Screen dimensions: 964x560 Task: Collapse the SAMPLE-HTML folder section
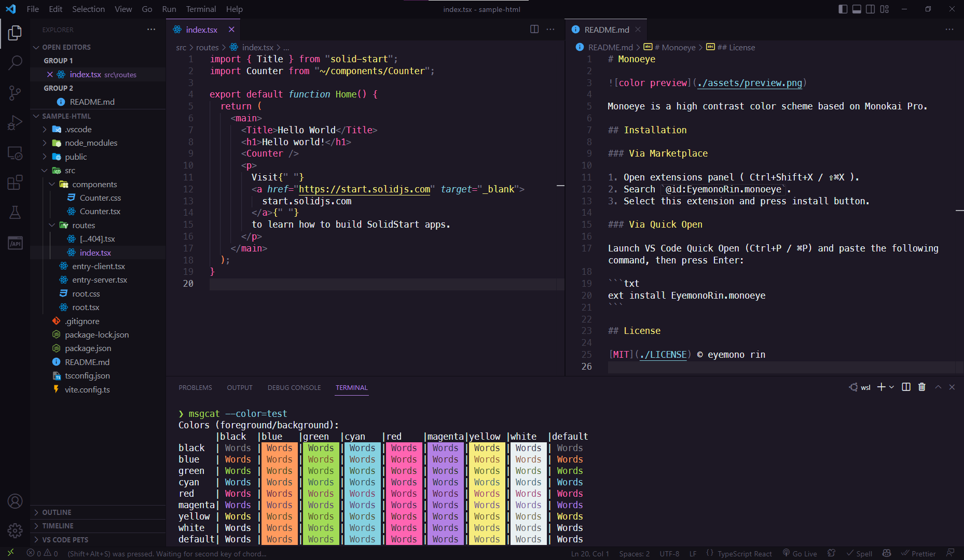(98, 116)
